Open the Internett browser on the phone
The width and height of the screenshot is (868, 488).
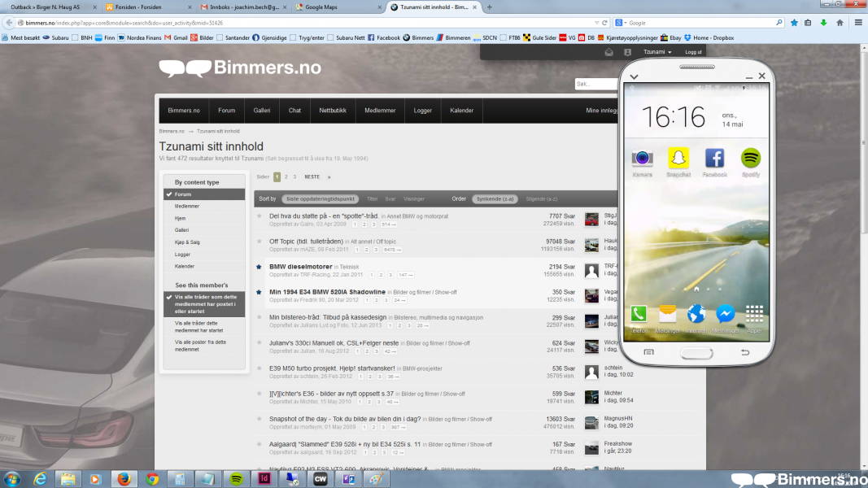pos(696,314)
